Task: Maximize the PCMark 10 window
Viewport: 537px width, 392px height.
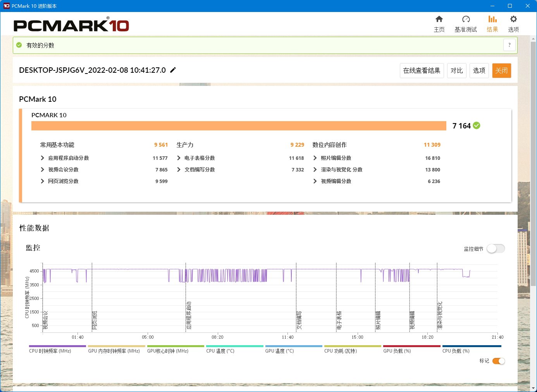Action: pos(510,6)
